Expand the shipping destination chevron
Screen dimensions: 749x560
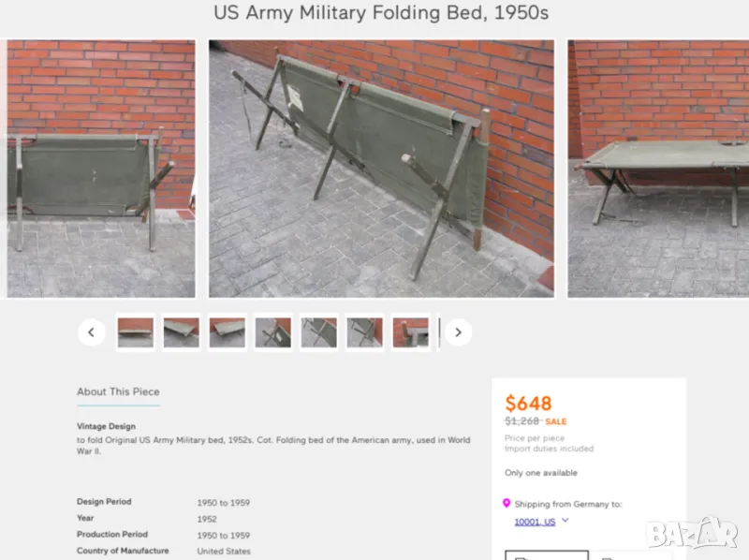565,521
